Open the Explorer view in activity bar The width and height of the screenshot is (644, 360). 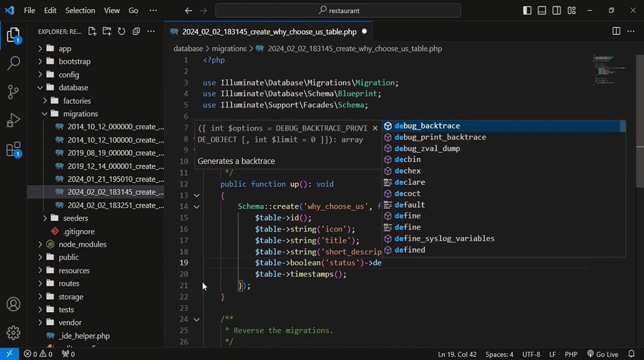pos(14,36)
